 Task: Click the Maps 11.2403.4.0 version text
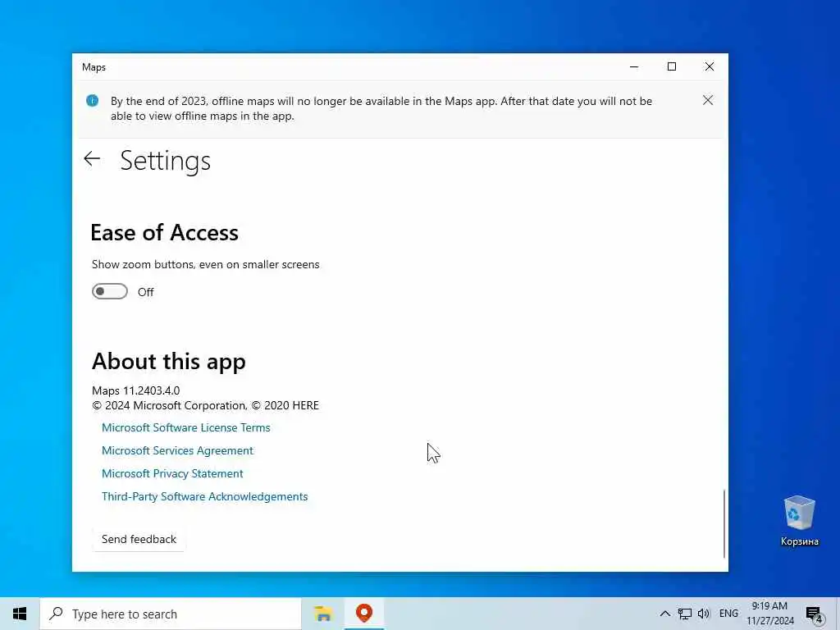[136, 390]
